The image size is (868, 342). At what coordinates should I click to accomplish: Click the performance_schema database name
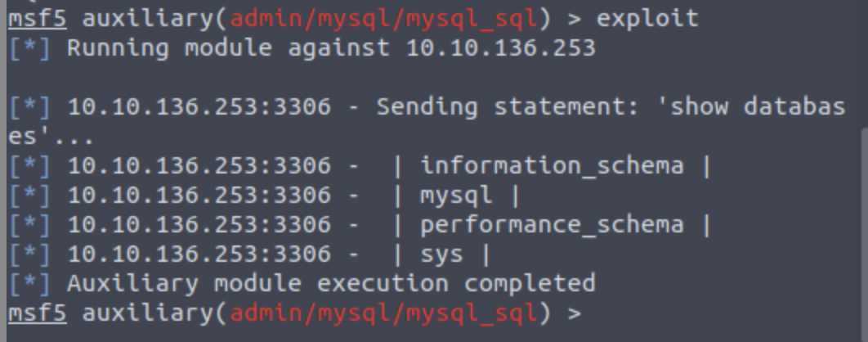pyautogui.click(x=552, y=224)
